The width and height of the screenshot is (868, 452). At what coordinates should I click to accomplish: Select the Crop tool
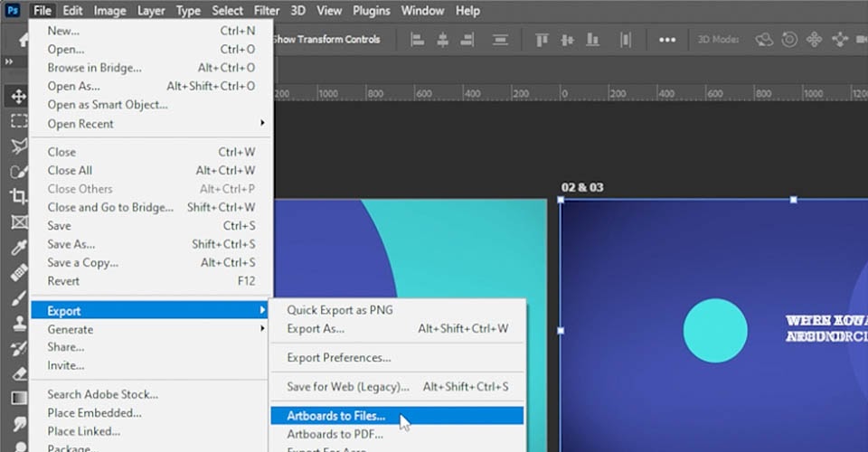point(19,196)
